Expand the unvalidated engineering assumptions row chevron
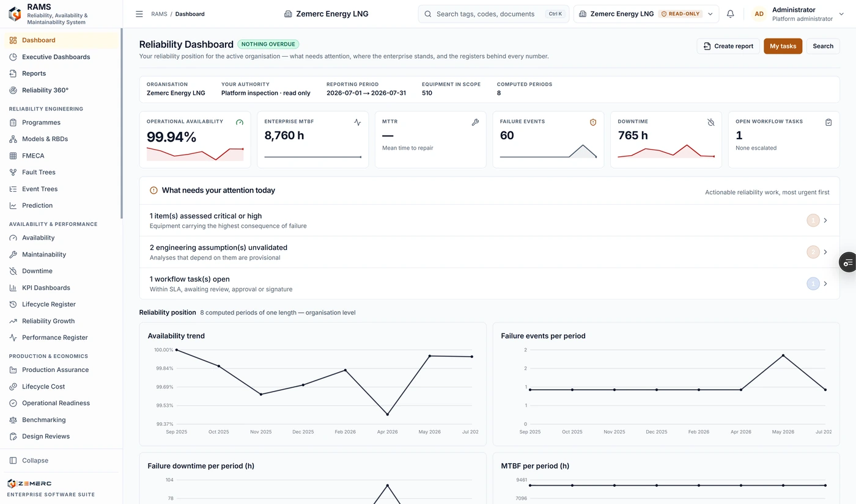This screenshot has height=504, width=856. pyautogui.click(x=825, y=252)
